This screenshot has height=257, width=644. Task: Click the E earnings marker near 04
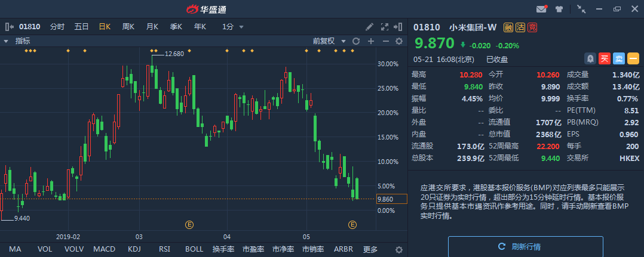coord(189,225)
